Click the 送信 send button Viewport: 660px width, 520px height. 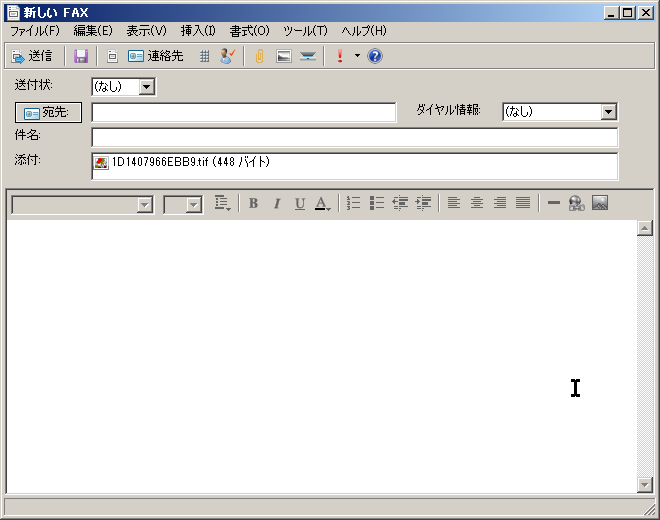(32, 56)
